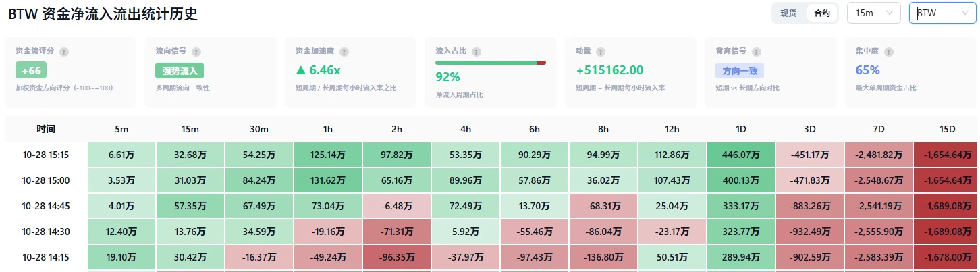Click the 12.40万 cell

tap(121, 232)
